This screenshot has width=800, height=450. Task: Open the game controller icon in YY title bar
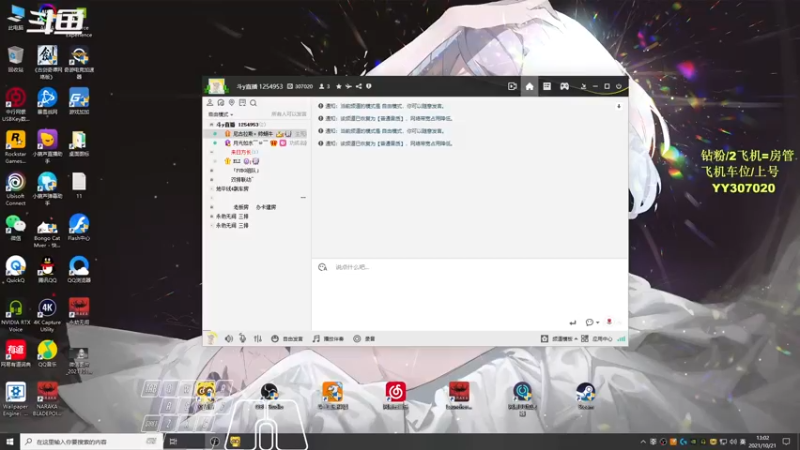pos(564,86)
